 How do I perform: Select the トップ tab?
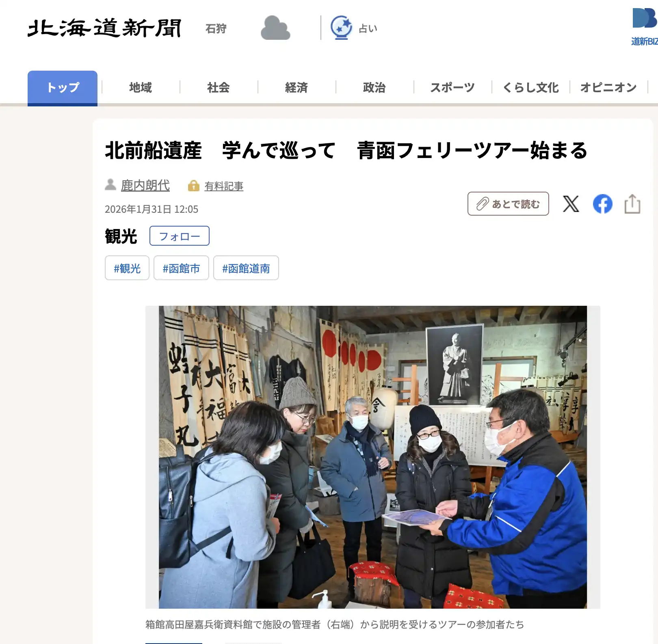coord(63,88)
